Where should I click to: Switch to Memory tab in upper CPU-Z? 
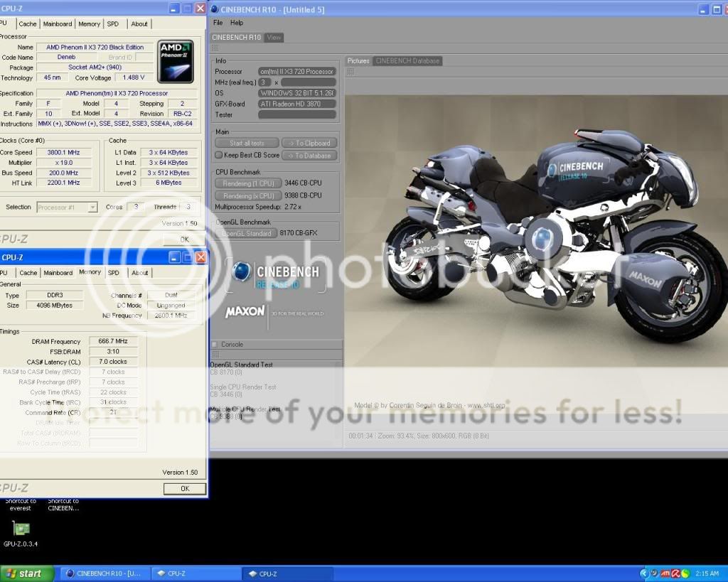pos(89,23)
